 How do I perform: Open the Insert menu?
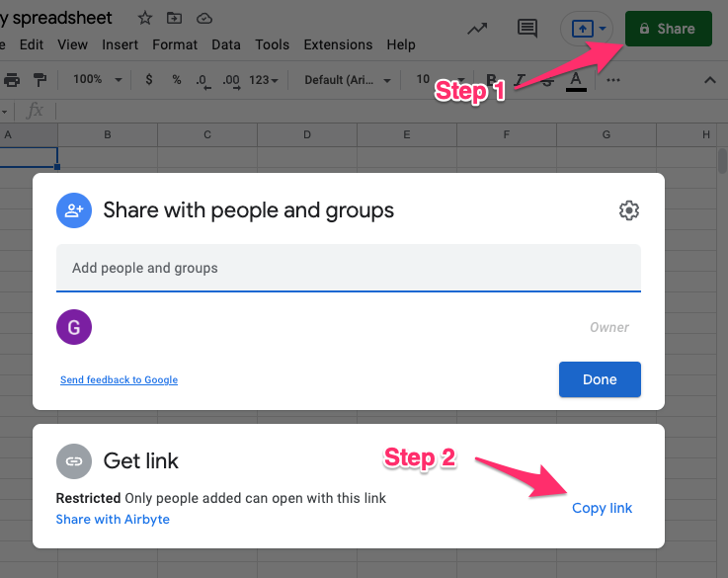coord(120,44)
